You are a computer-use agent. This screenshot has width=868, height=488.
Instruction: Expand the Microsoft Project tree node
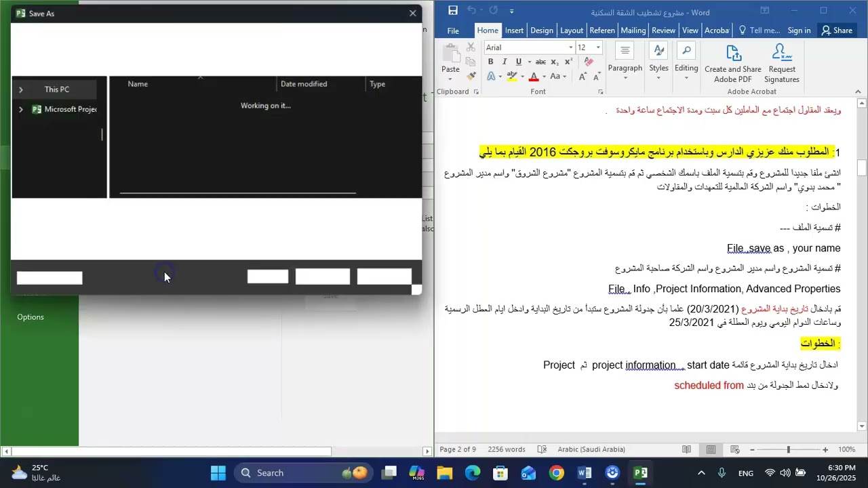21,109
